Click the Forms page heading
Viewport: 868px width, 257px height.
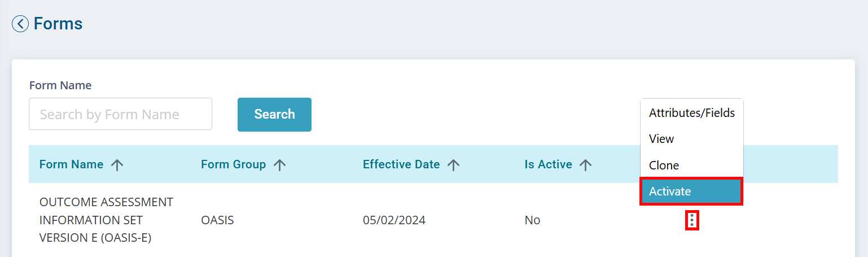pos(58,24)
